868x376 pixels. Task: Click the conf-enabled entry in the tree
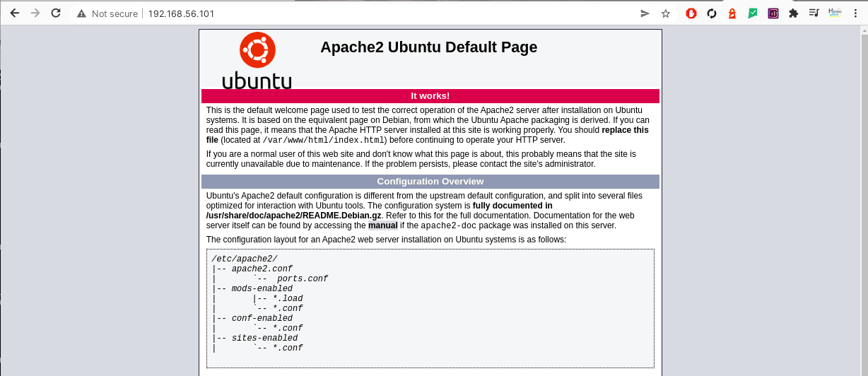[262, 318]
